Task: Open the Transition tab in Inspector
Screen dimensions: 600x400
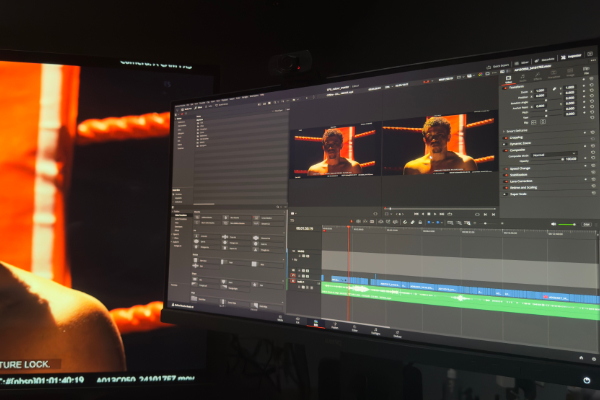Action: click(x=554, y=75)
